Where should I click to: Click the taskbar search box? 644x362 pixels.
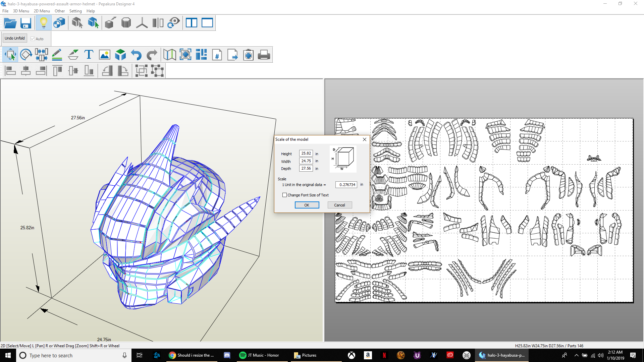pos(74,355)
